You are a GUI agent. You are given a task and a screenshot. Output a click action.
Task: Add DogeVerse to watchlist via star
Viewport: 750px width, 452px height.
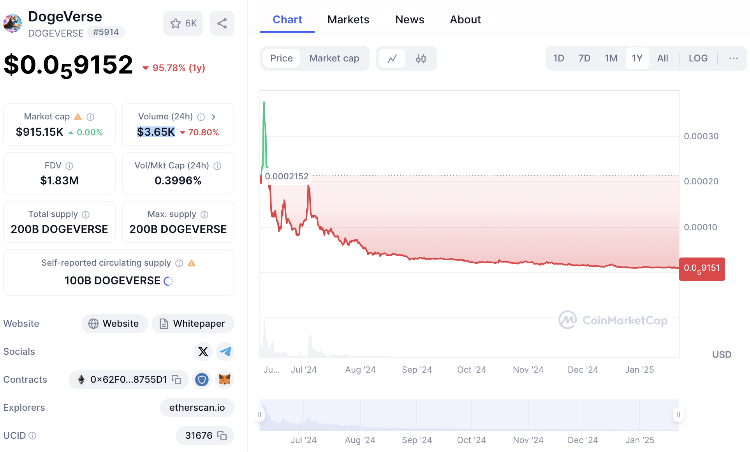pyautogui.click(x=183, y=23)
